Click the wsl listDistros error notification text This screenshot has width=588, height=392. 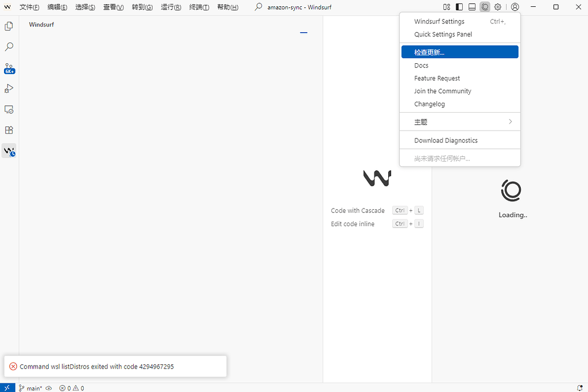[96, 367]
